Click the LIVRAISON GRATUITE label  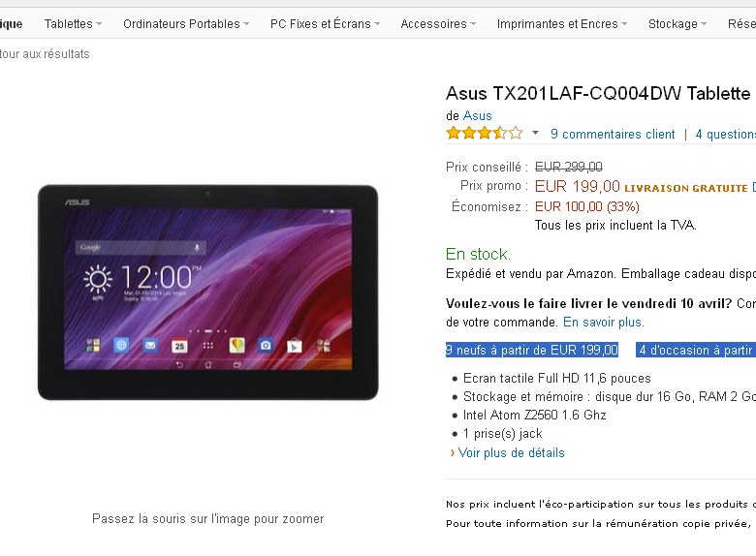686,188
